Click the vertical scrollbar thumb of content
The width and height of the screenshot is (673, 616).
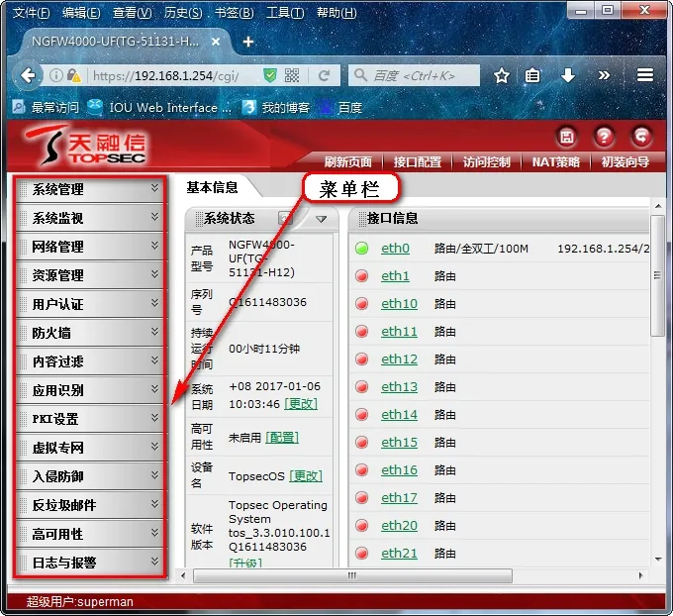[x=657, y=275]
